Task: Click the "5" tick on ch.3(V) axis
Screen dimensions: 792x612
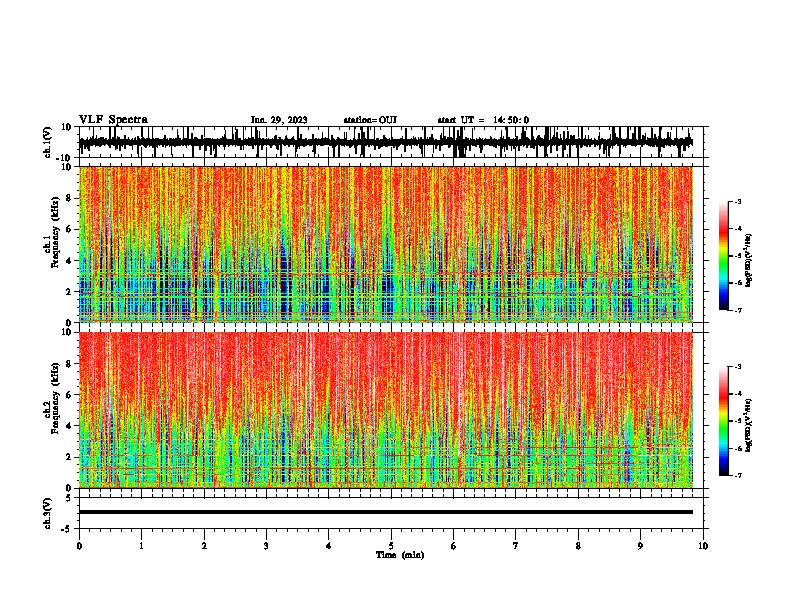Action: coord(69,498)
